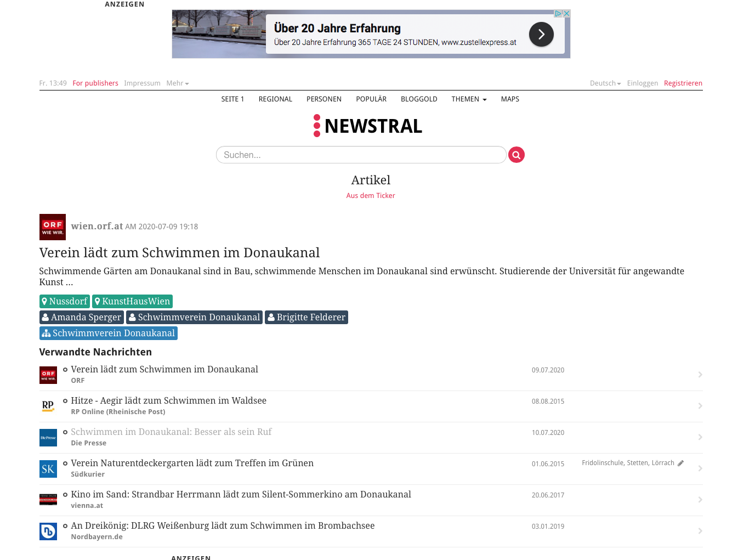
Task: Click the date 08.08.2015
Action: point(548,401)
